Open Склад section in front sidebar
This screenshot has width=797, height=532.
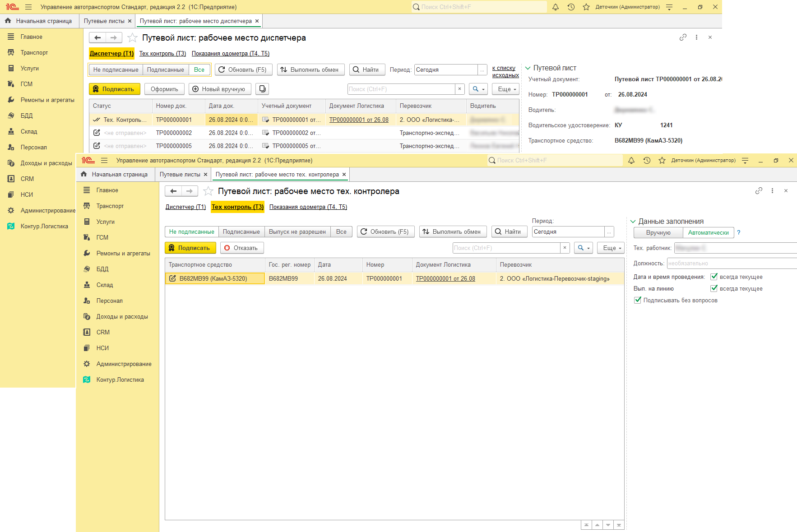(x=105, y=285)
